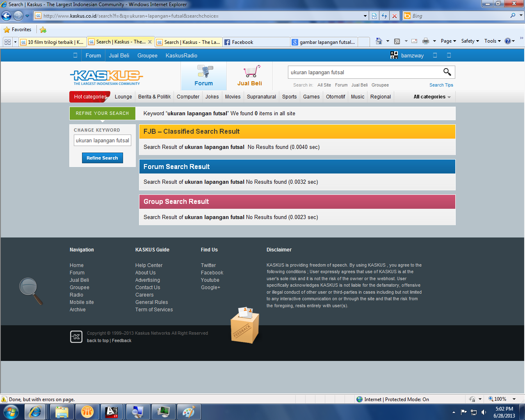Image resolution: width=525 pixels, height=420 pixels.
Task: Click the IE Forward navigation button
Action: click(18, 16)
